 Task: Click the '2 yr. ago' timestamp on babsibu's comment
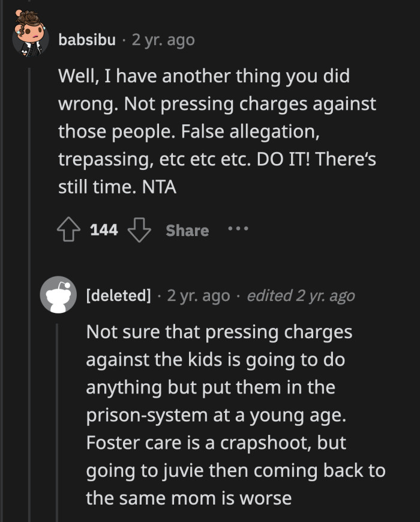pos(163,41)
